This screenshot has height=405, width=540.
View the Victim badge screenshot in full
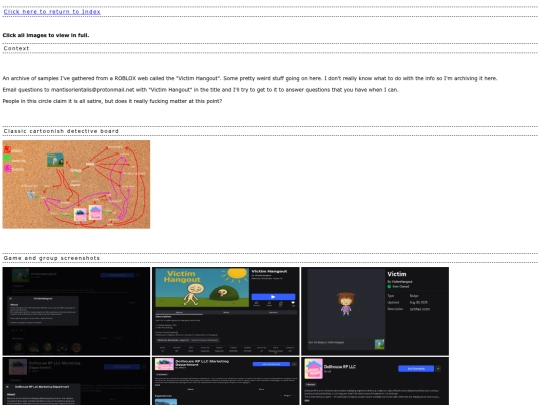(x=375, y=311)
